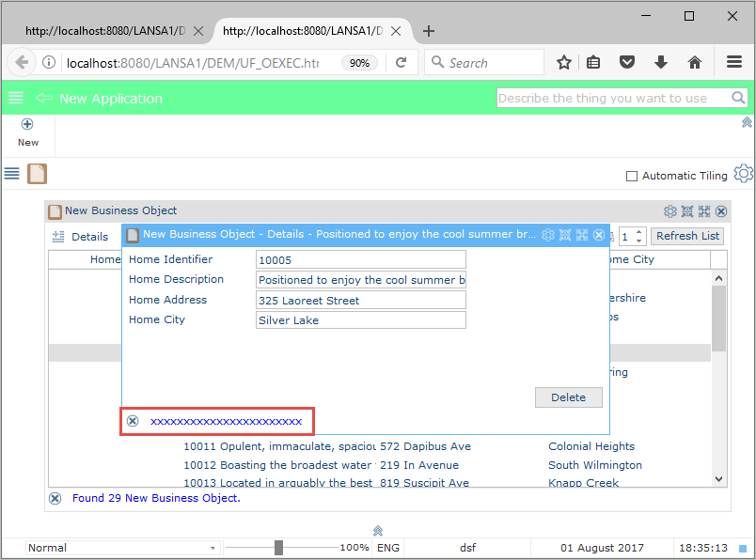Open the green application bar menu icon
Image resolution: width=756 pixels, height=560 pixels.
point(15,99)
